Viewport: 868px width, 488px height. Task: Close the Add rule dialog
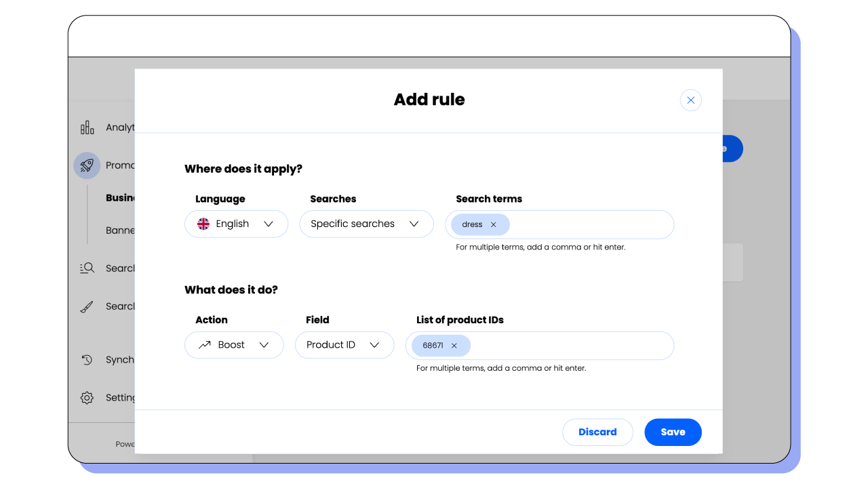coord(690,100)
